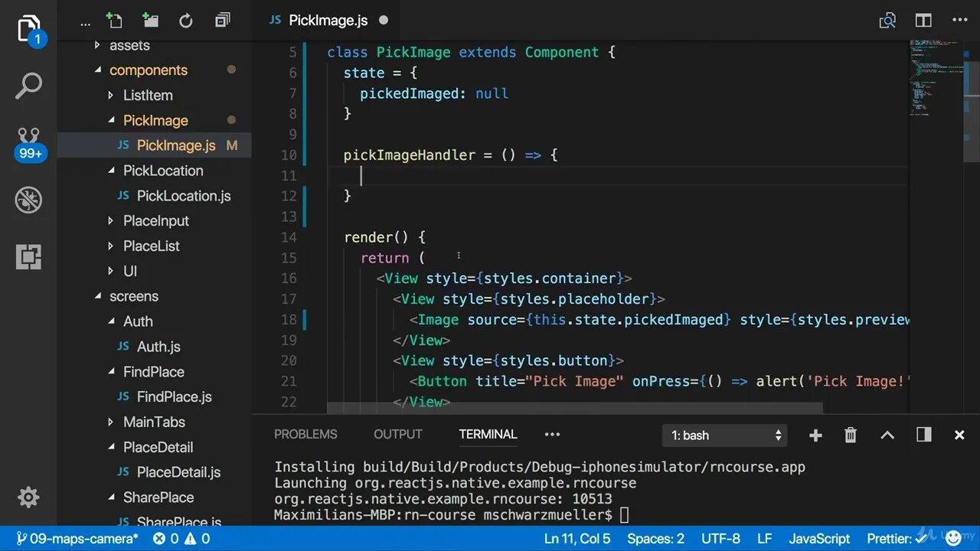Switch to the OUTPUT panel tab
The width and height of the screenshot is (980, 551).
(398, 434)
